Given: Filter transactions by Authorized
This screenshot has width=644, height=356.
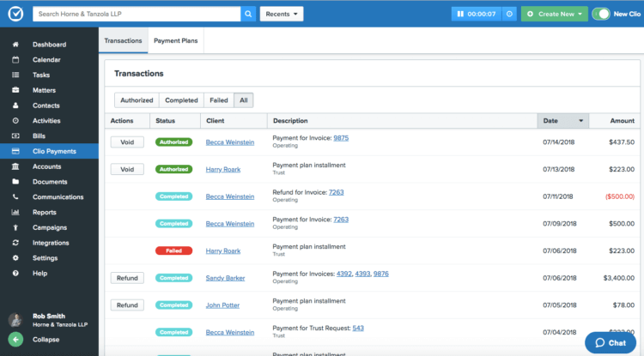Looking at the screenshot, I should (x=137, y=100).
